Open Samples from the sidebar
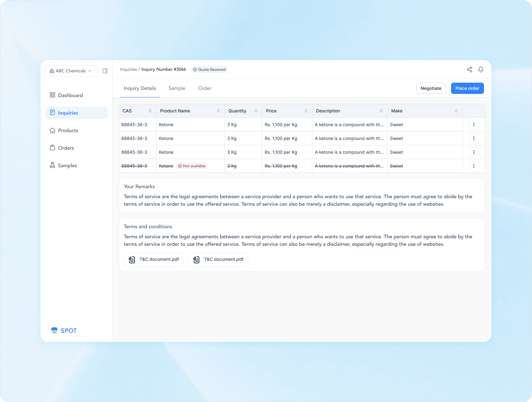The width and height of the screenshot is (532, 402). (67, 166)
